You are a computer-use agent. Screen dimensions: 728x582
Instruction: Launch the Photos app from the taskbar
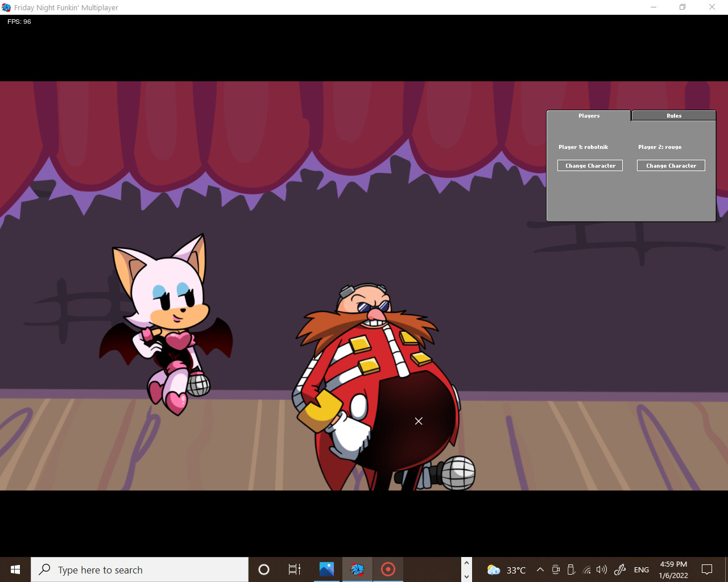(x=326, y=569)
